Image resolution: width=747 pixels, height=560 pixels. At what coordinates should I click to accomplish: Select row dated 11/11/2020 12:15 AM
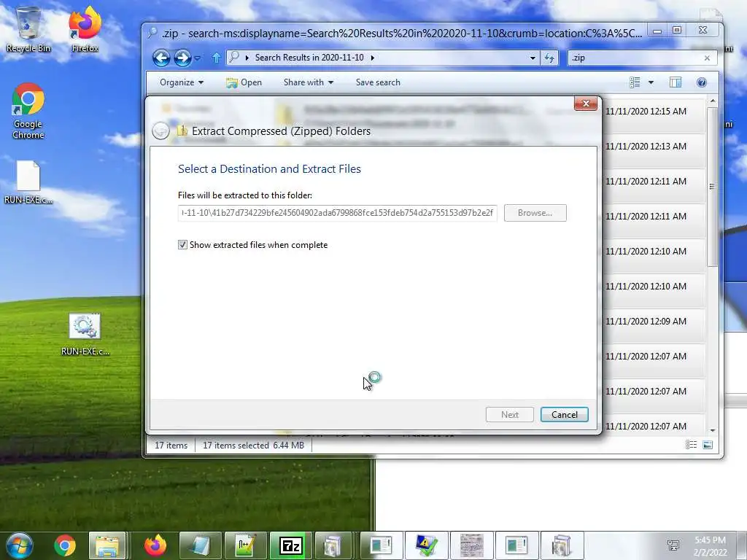pos(653,114)
